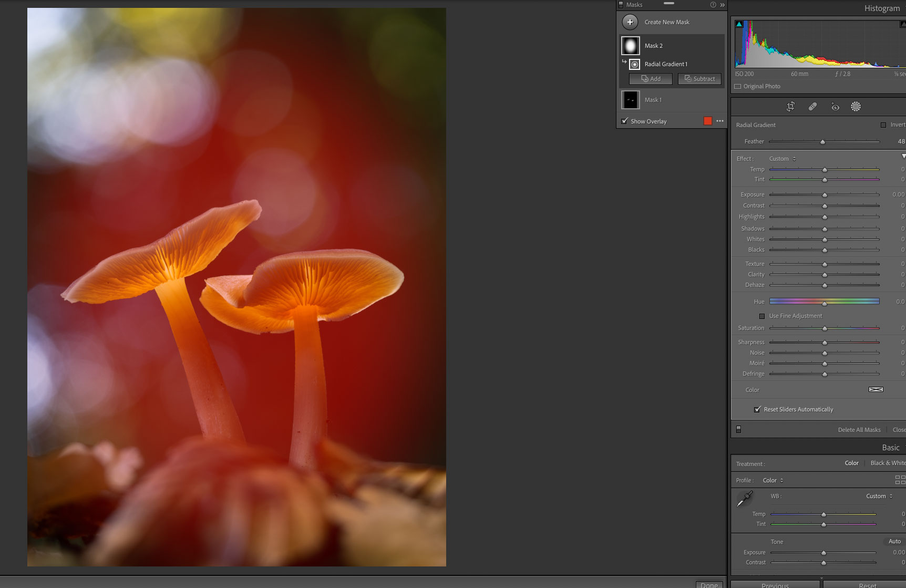Image resolution: width=906 pixels, height=588 pixels.
Task: Open the WB Custom dropdown
Action: [x=878, y=496]
